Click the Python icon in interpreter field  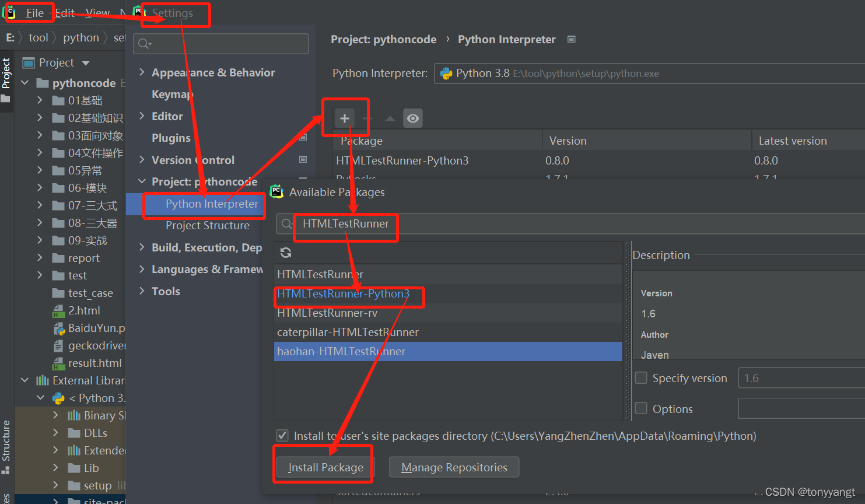[x=446, y=73]
